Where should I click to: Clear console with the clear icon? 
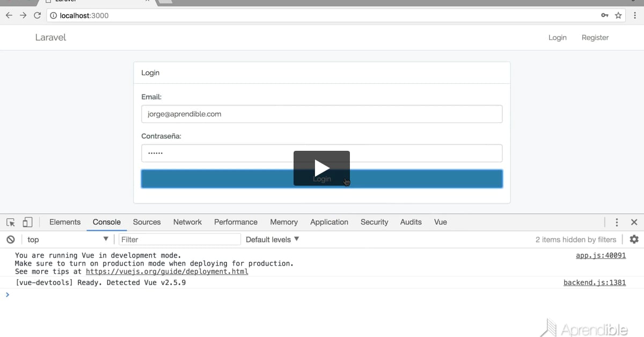click(11, 239)
